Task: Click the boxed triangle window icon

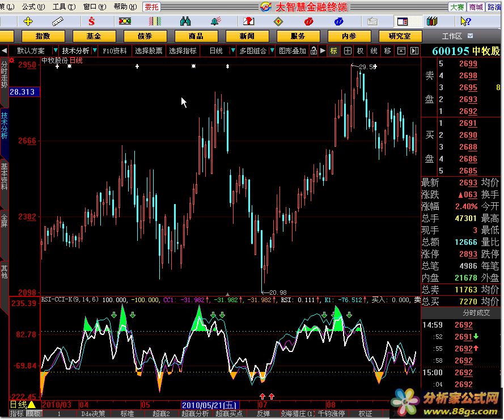Action: click(x=401, y=51)
